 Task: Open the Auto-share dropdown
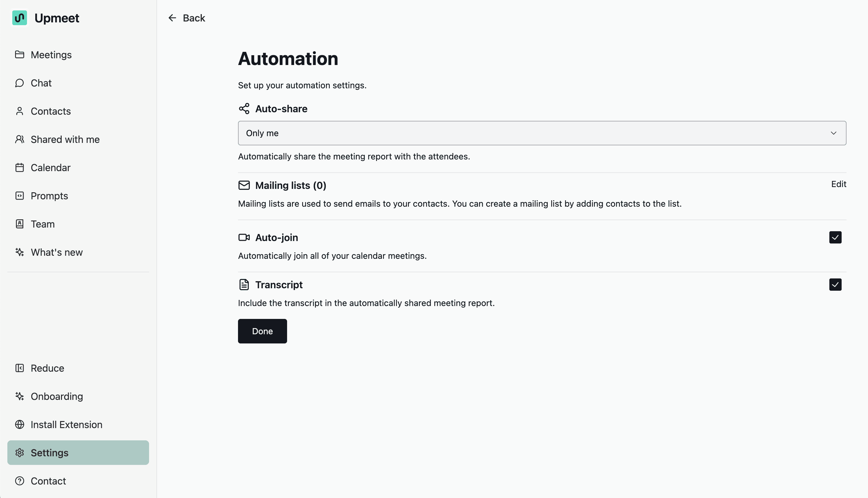(x=542, y=133)
